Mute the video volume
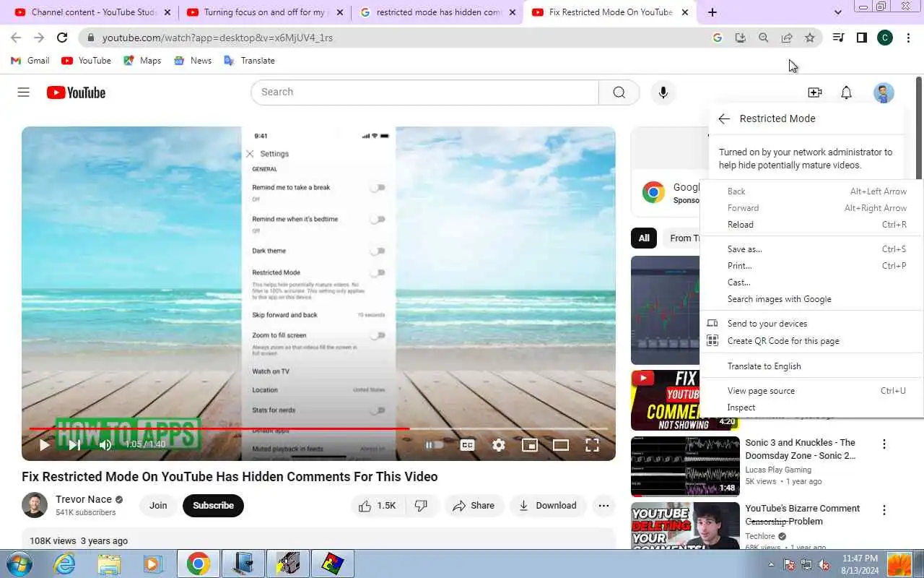This screenshot has height=578, width=924. point(105,445)
